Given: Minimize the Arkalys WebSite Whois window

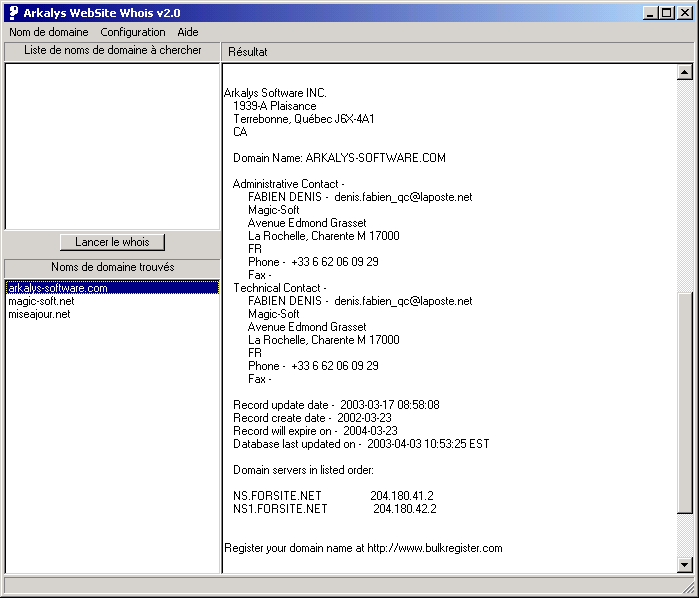Looking at the screenshot, I should 650,13.
